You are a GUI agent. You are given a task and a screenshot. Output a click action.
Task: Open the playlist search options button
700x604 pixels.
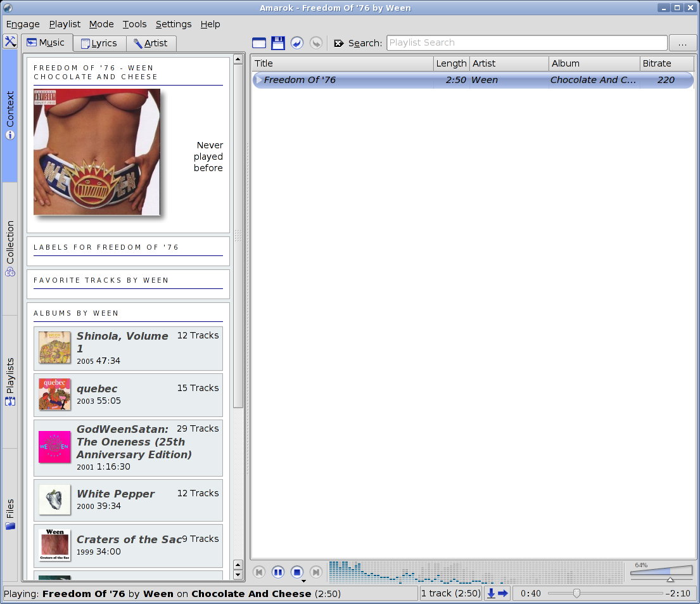(682, 43)
